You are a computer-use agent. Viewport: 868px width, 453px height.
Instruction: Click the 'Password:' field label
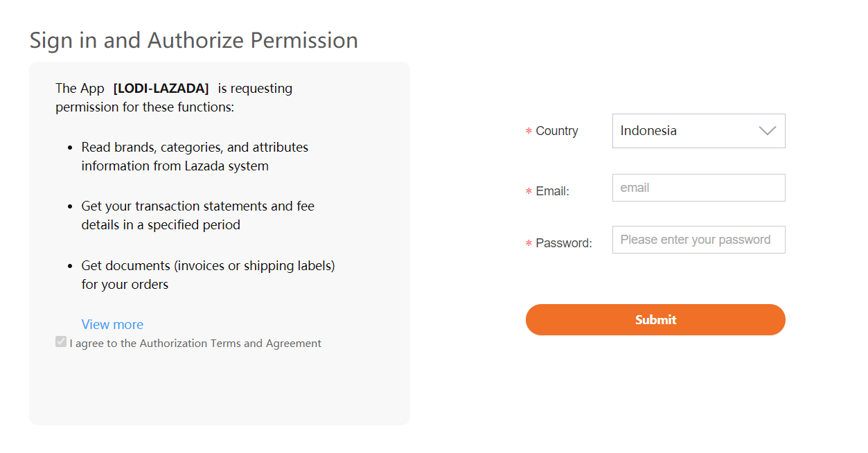pos(563,243)
